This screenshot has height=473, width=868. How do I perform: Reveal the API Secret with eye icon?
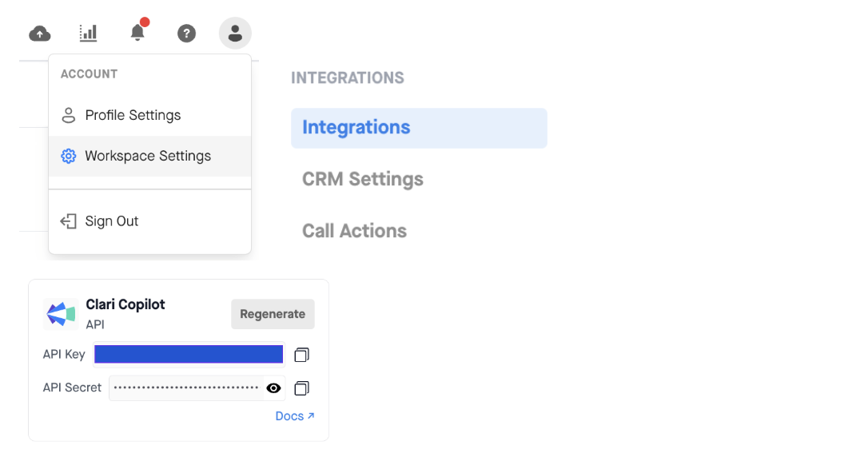[x=273, y=388]
